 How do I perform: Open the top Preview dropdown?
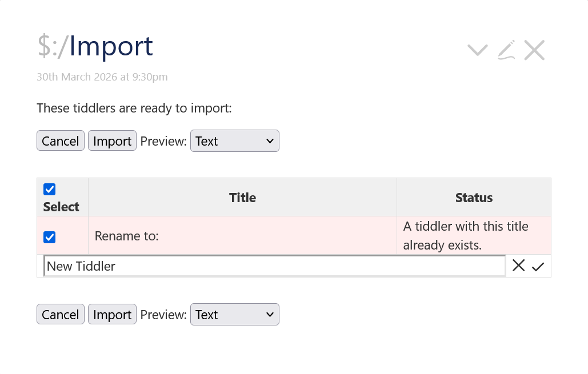pos(234,141)
